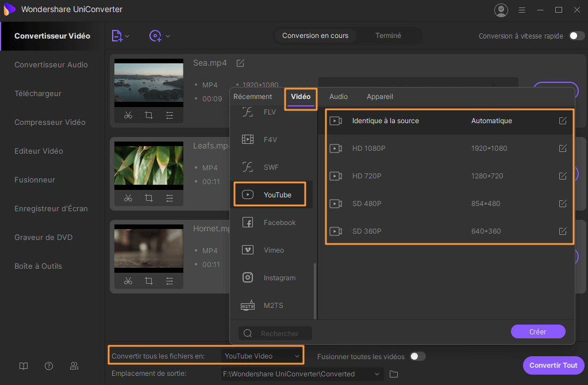
Task: Open effects settings icon under Hornet thumbnail
Action: pyautogui.click(x=170, y=281)
